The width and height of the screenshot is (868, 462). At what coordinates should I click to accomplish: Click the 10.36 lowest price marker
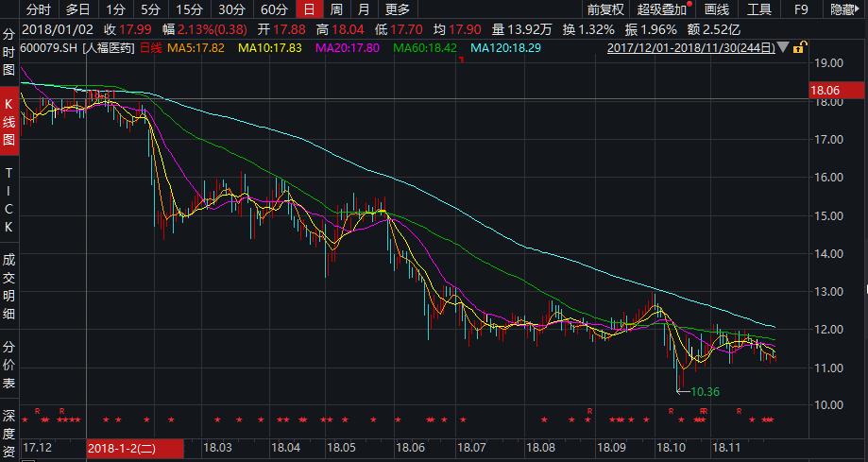coord(705,390)
